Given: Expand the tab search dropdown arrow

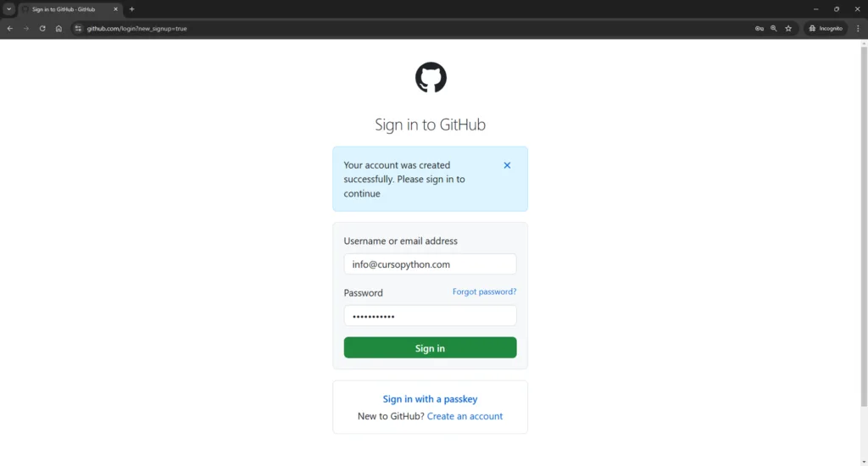Looking at the screenshot, I should (x=8, y=9).
